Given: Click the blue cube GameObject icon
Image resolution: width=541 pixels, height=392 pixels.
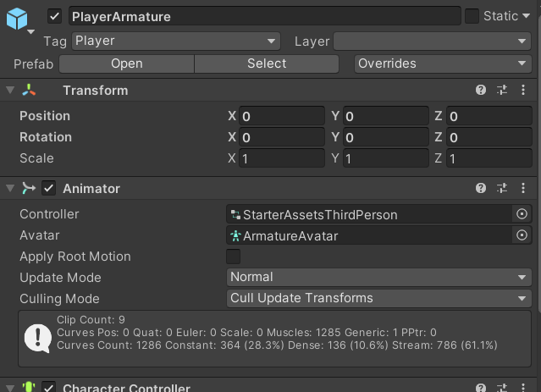Looking at the screenshot, I should click(17, 19).
